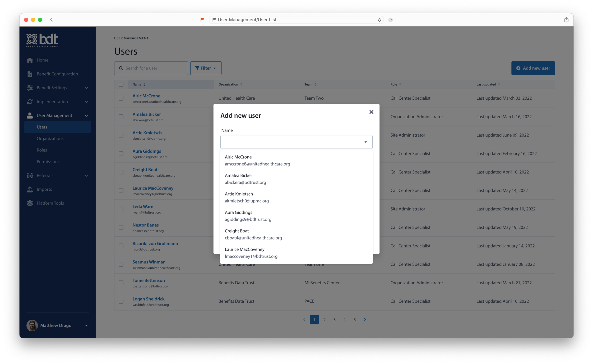Click the Benefit Configuration document icon
Viewport: 593px width, 364px height.
click(x=30, y=74)
